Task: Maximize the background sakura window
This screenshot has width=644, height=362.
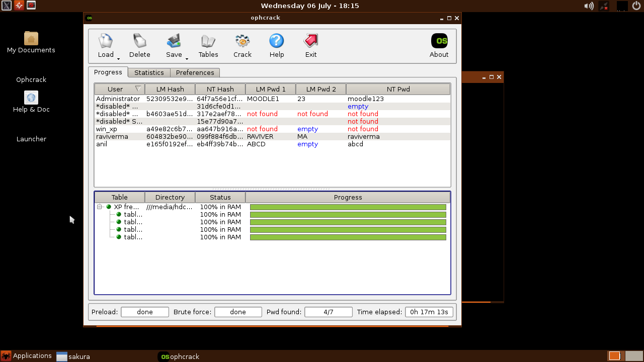Action: click(x=492, y=77)
